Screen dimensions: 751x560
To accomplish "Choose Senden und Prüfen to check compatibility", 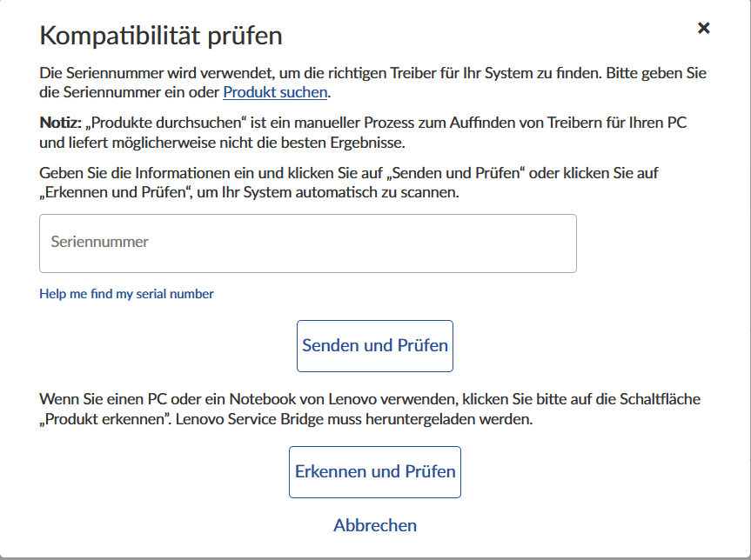I will pyautogui.click(x=375, y=346).
